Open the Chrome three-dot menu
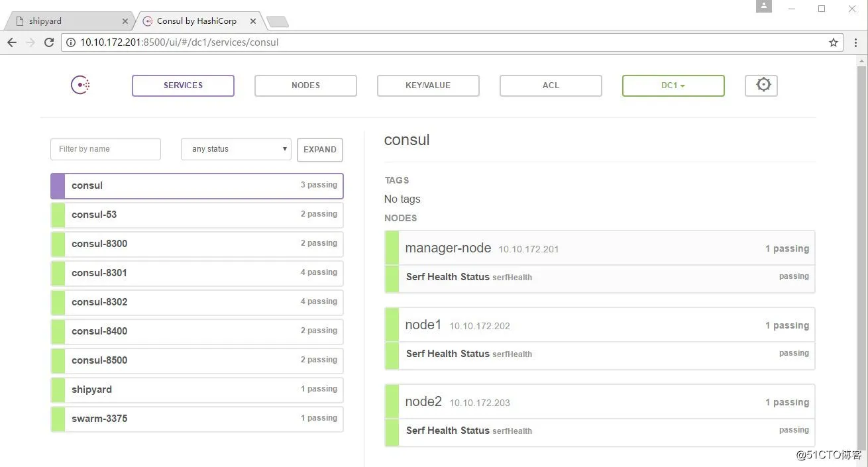 click(x=854, y=42)
